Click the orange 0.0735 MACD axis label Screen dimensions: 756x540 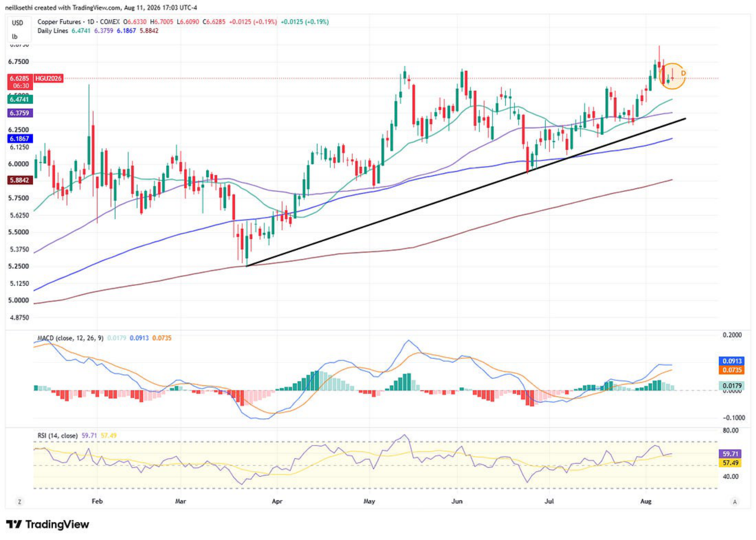(731, 370)
